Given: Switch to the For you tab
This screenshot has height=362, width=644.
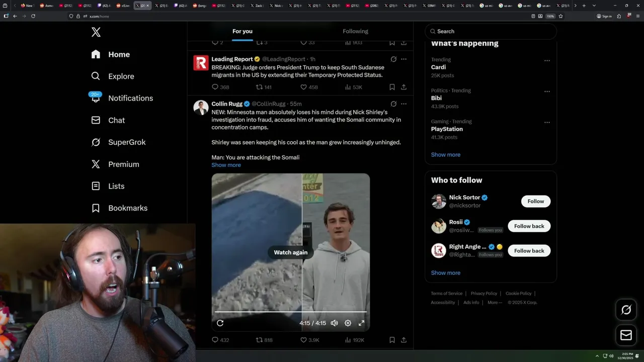Looking at the screenshot, I should click(243, 31).
